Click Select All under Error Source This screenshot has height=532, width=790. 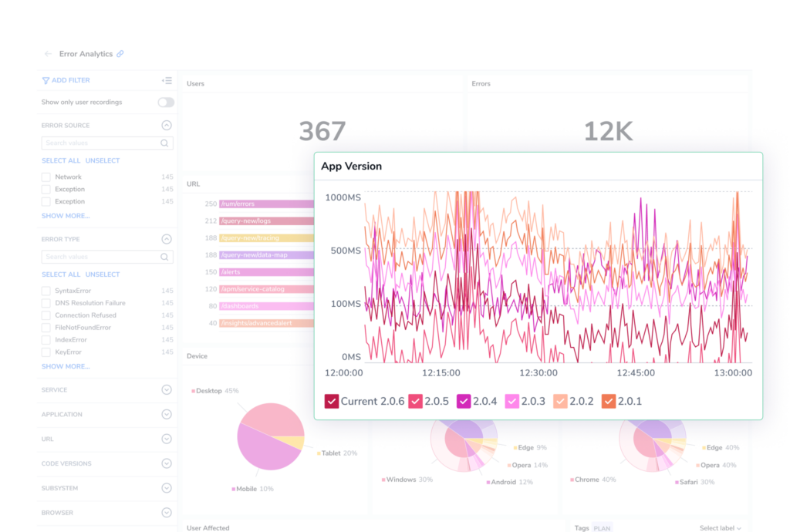point(61,160)
